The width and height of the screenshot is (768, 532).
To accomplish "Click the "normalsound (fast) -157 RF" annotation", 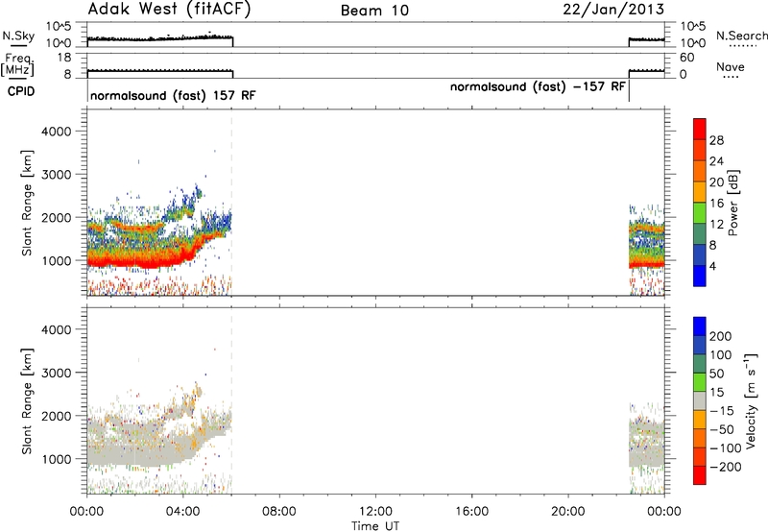I will (x=538, y=86).
